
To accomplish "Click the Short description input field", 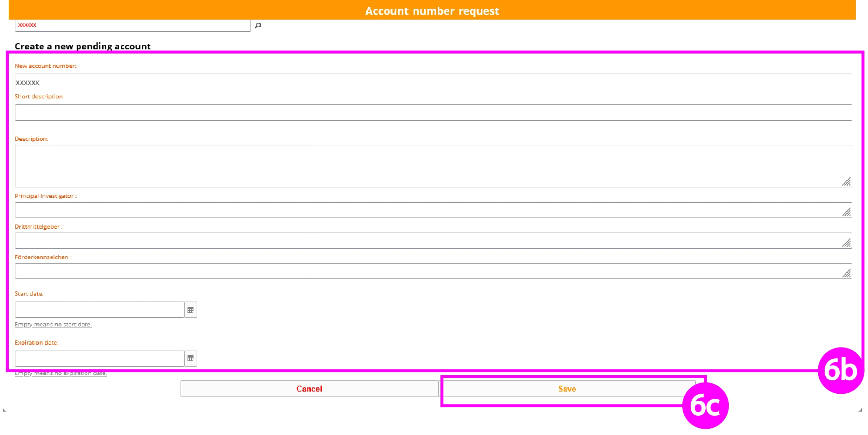I will [x=420, y=112].
